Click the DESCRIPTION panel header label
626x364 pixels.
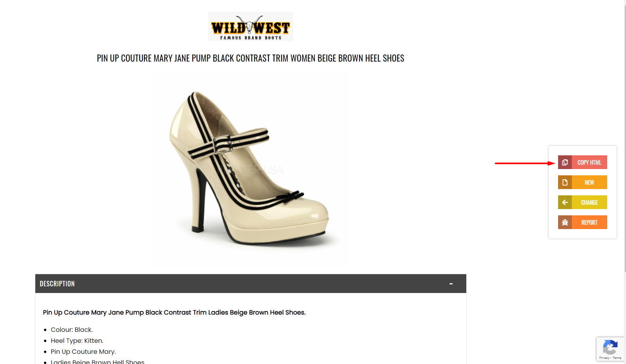coord(57,284)
